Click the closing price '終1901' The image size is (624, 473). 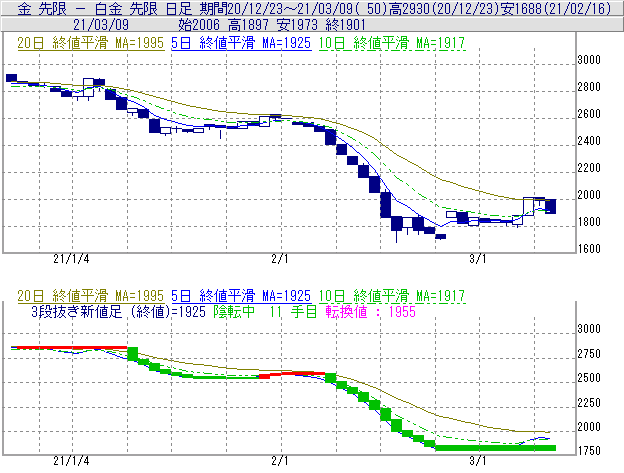[345, 25]
